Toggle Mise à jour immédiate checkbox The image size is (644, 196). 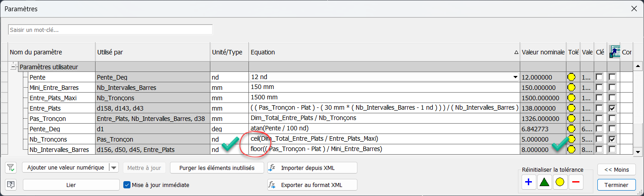126,185
